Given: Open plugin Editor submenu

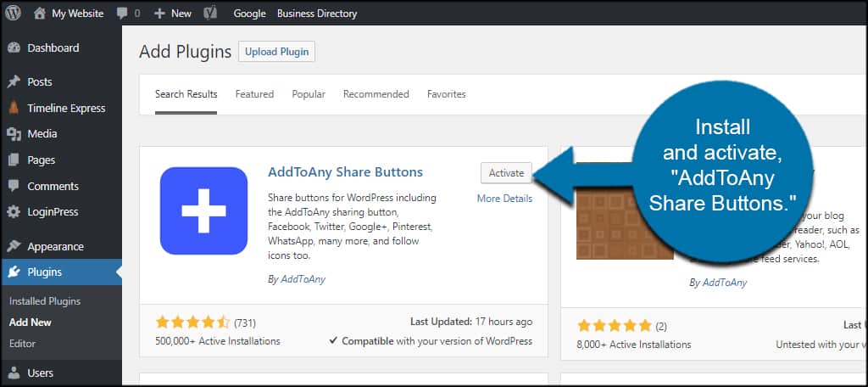Looking at the screenshot, I should [x=22, y=343].
